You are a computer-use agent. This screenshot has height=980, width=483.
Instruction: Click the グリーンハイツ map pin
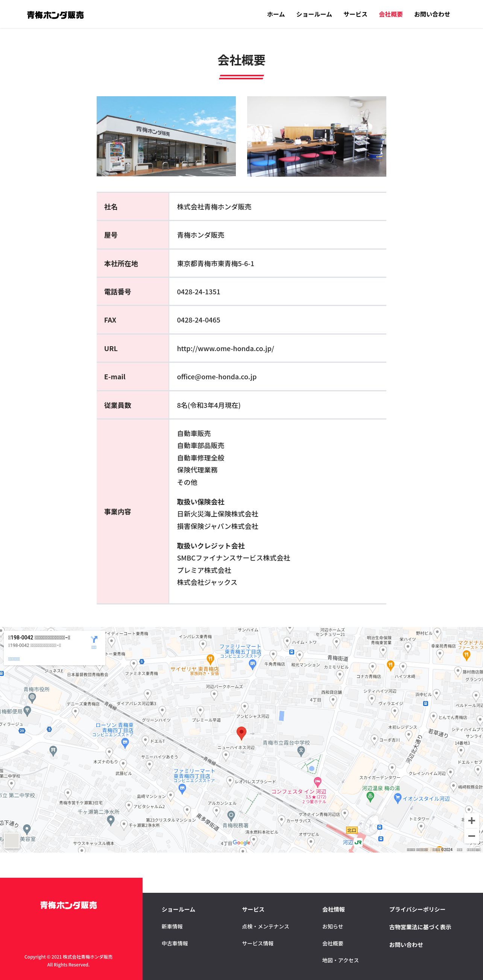pos(162,710)
